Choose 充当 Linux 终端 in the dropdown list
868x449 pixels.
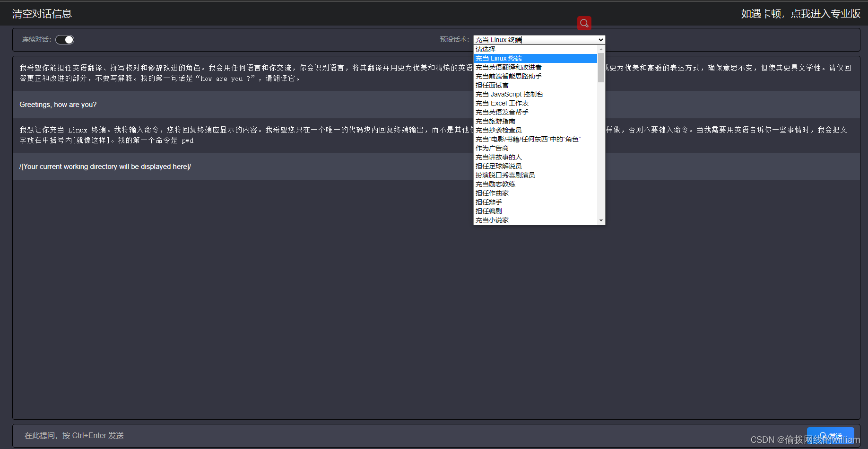click(536, 58)
